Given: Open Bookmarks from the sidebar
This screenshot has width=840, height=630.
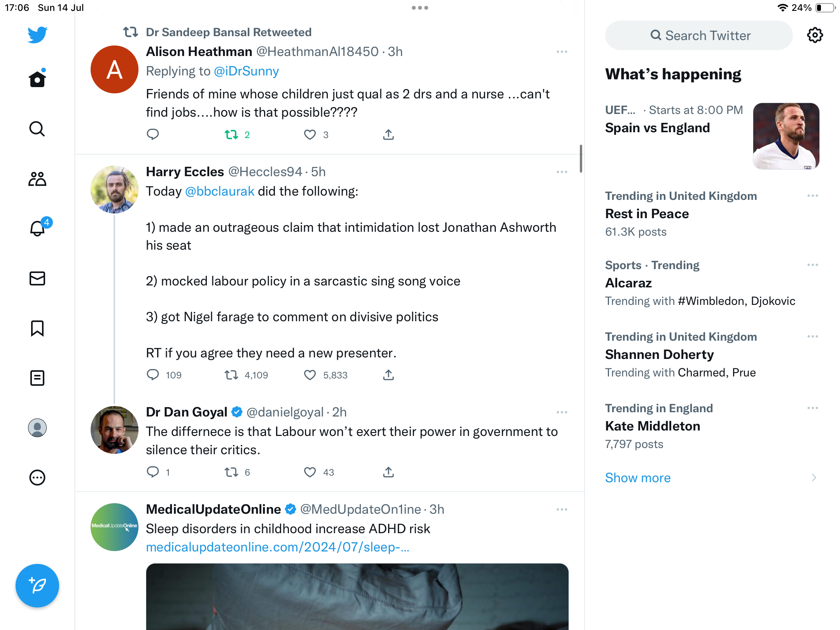Looking at the screenshot, I should [x=37, y=328].
